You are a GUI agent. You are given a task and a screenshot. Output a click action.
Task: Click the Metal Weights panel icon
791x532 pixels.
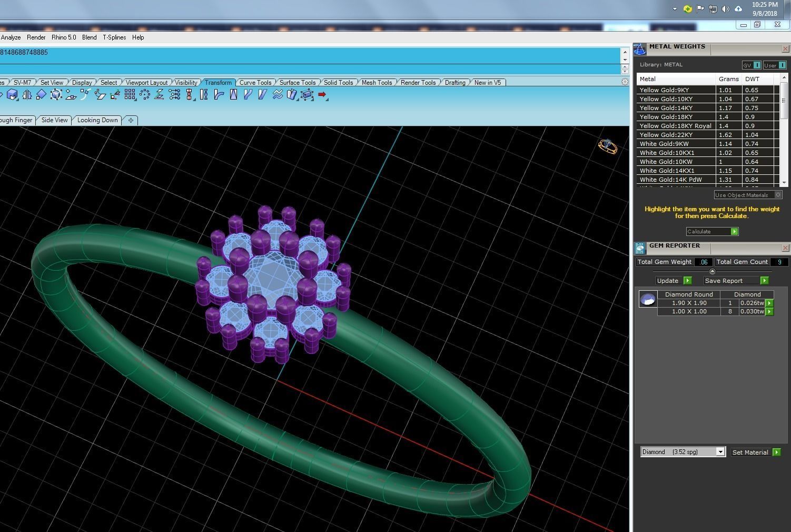click(x=639, y=49)
